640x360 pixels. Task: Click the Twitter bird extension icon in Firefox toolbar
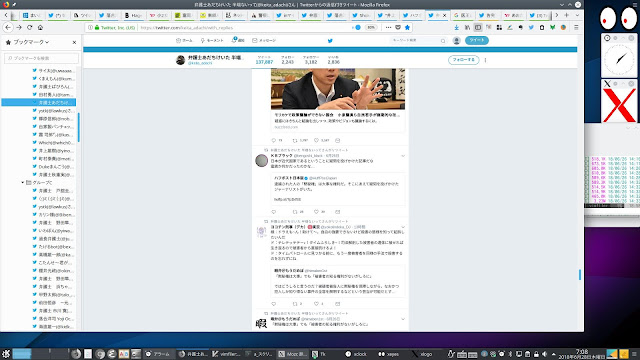(x=531, y=27)
